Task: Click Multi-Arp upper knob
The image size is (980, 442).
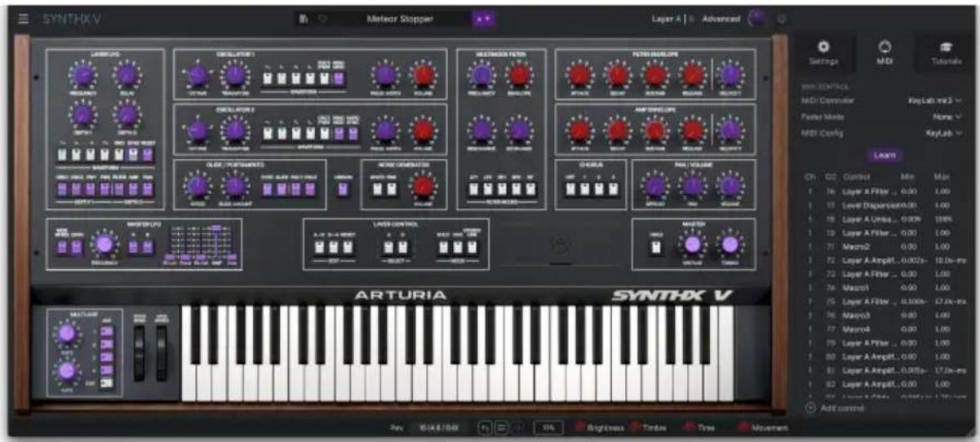Action: point(68,333)
